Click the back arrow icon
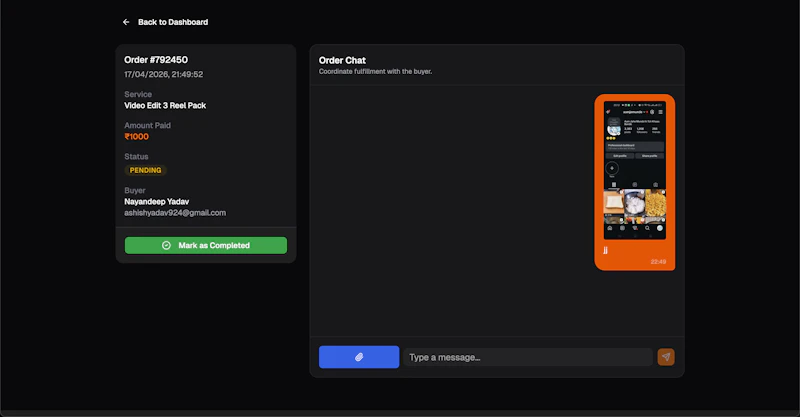The width and height of the screenshot is (800, 417). pyautogui.click(x=126, y=22)
